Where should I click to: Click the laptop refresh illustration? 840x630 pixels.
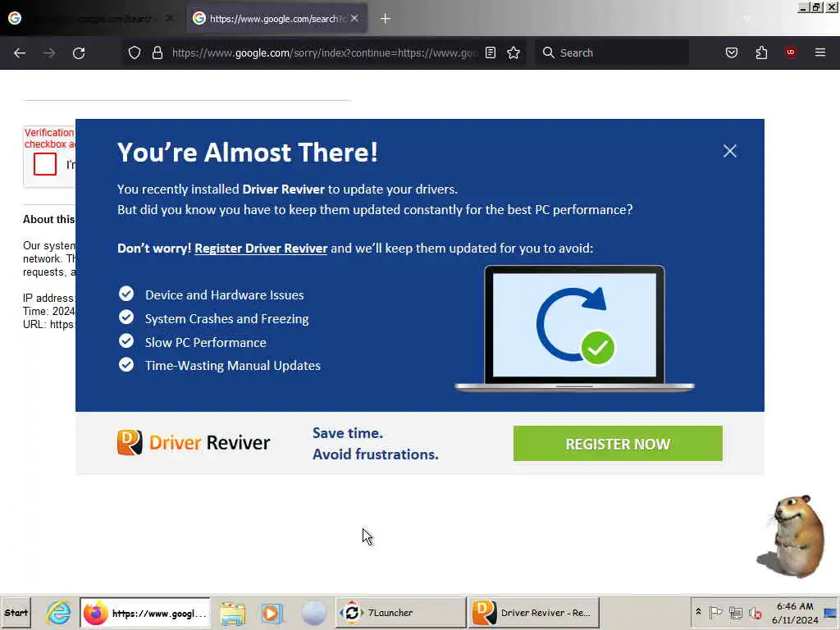coord(574,328)
